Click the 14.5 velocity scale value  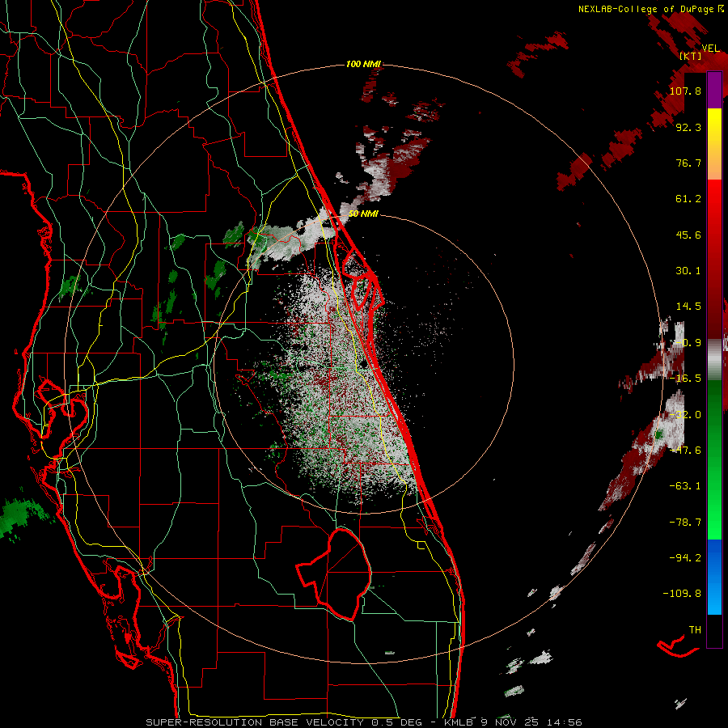(688, 307)
